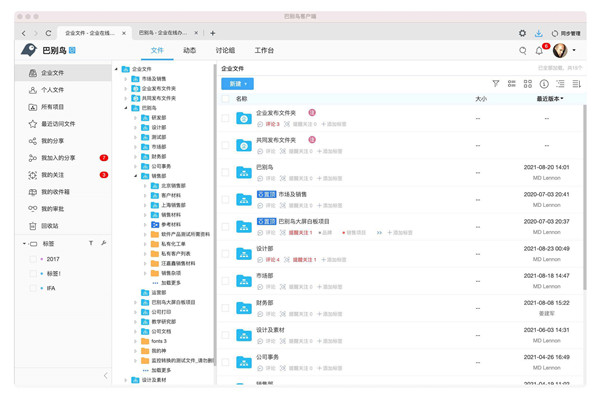Open the 工作台 tab
The width and height of the screenshot is (600, 404).
click(264, 50)
